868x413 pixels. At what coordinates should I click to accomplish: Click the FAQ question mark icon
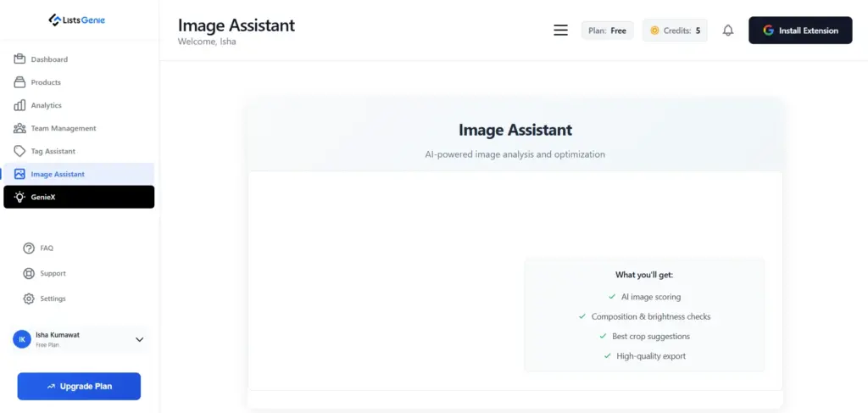click(x=29, y=248)
